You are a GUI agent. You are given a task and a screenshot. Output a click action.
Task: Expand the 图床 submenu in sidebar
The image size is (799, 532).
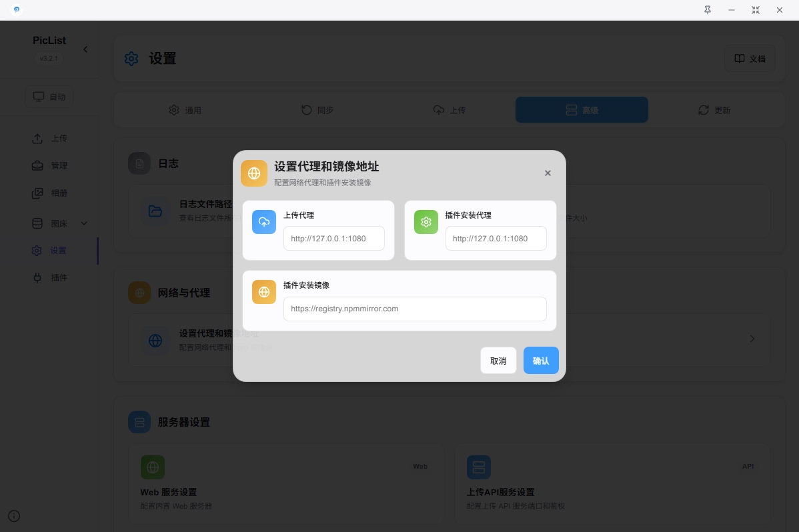84,223
